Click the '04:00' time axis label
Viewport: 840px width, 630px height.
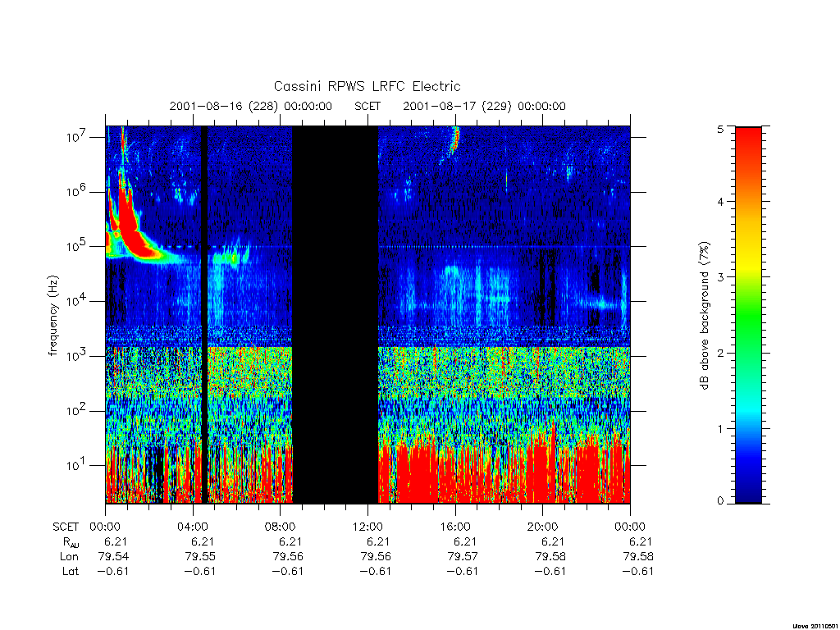coord(192,527)
